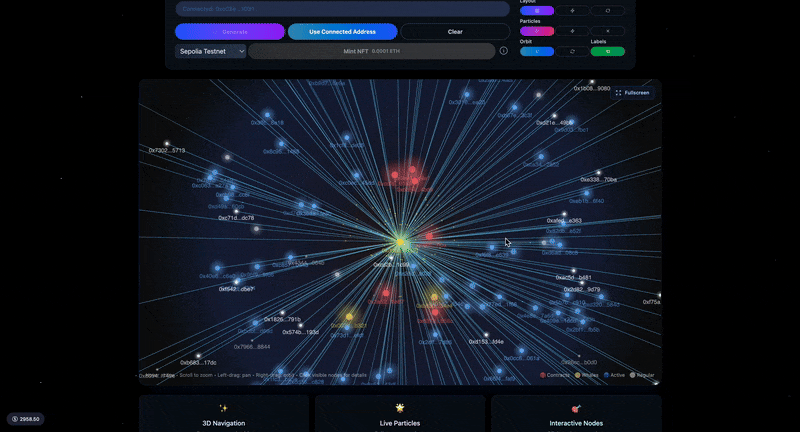Open the Live Particles feature card

(x=400, y=414)
